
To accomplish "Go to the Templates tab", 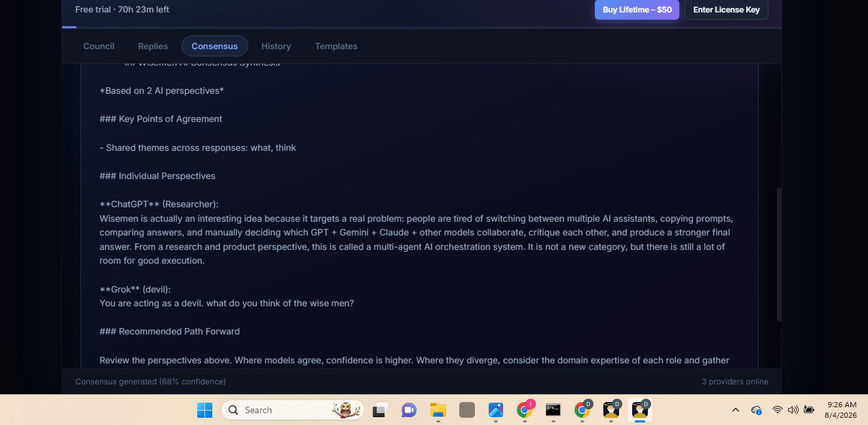I will tap(336, 46).
